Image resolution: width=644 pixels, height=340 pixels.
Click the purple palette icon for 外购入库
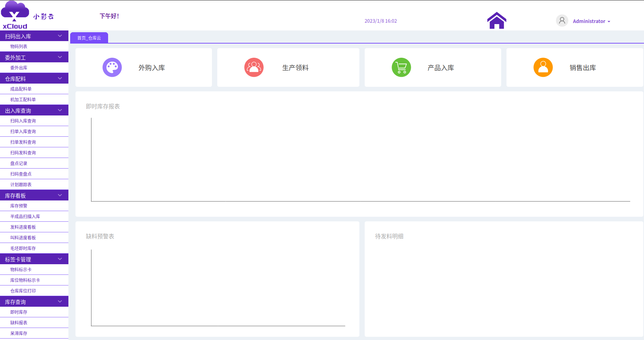pyautogui.click(x=112, y=67)
